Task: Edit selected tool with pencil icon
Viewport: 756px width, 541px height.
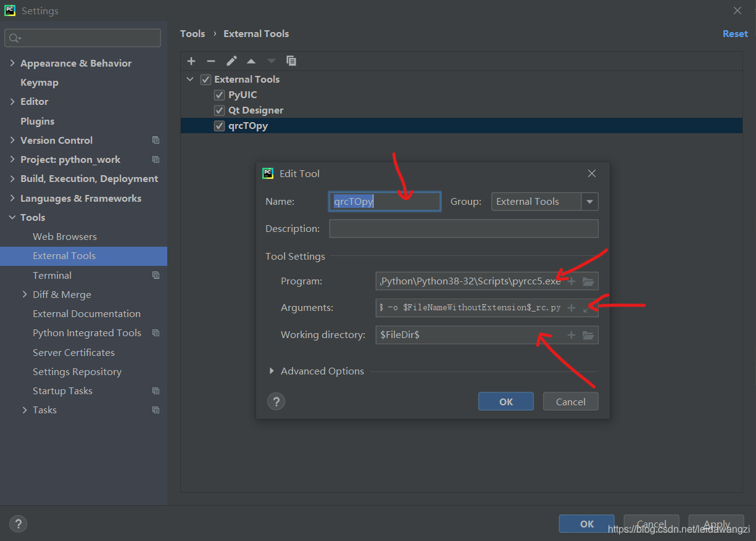Action: tap(231, 61)
